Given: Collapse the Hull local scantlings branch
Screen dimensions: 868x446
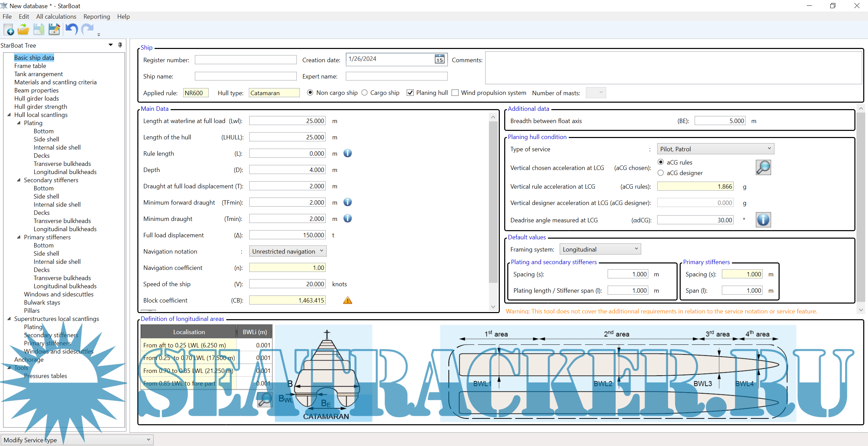Looking at the screenshot, I should pyautogui.click(x=9, y=115).
